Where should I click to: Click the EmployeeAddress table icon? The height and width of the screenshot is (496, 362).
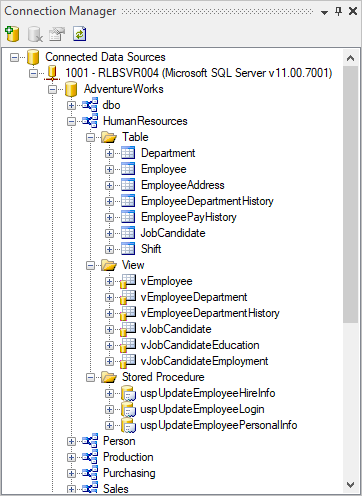[128, 185]
